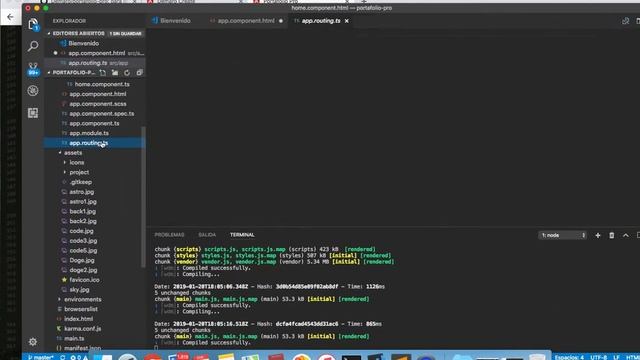Click the 1 SIN GUARDAR badge
The image size is (640, 360).
click(x=125, y=33)
